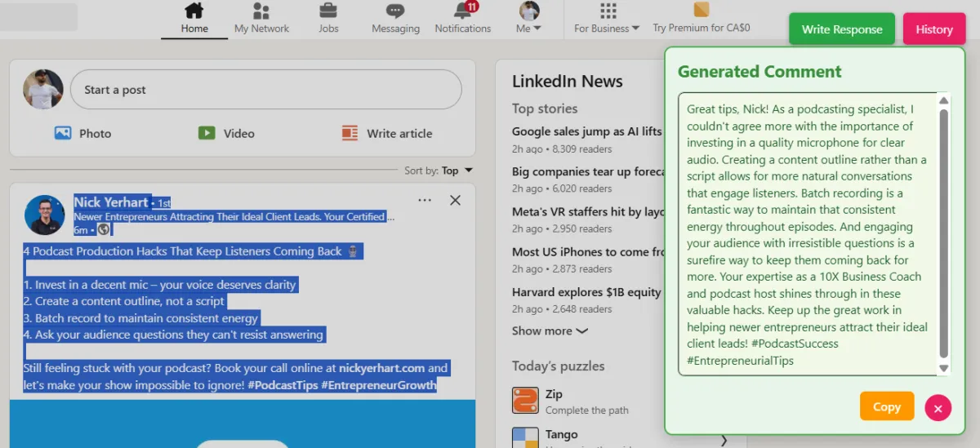980x448 pixels.
Task: Click own profile photo beside Start a post
Action: click(43, 89)
